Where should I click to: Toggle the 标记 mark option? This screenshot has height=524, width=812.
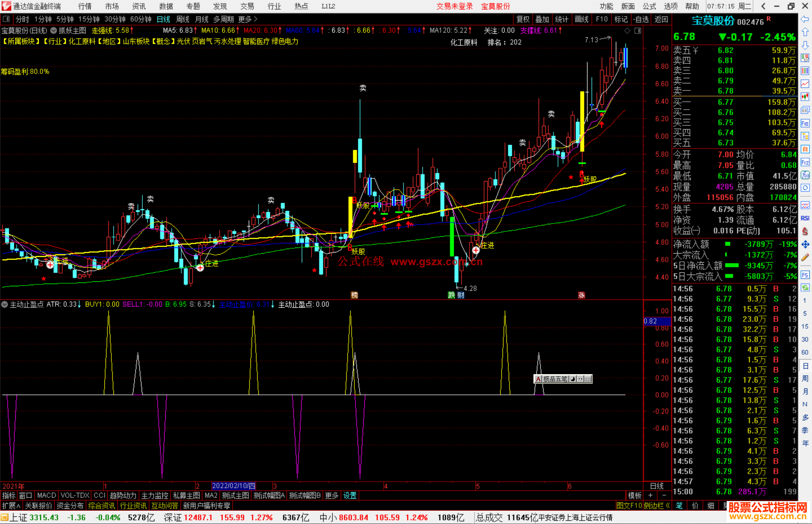tap(621, 19)
